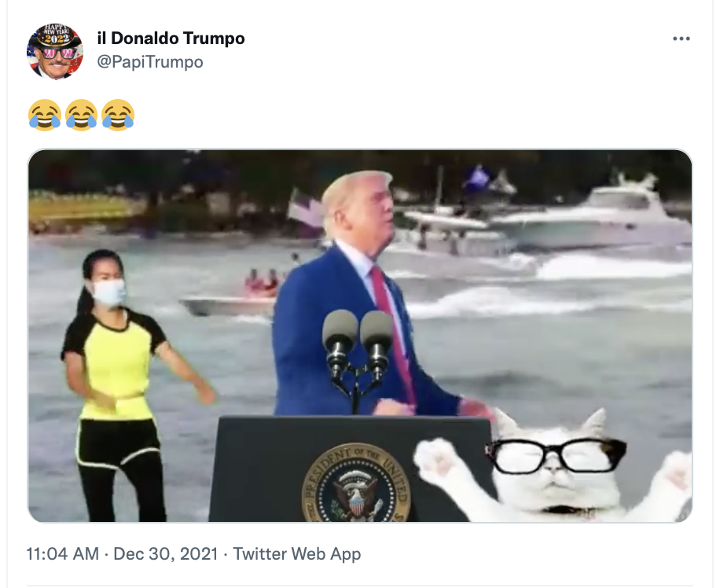Open the "il Donaldo Trumpo" display name
The image size is (720, 588).
[171, 39]
